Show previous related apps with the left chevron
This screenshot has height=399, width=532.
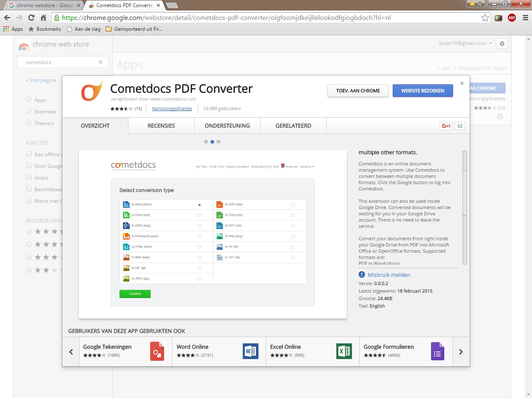71,352
